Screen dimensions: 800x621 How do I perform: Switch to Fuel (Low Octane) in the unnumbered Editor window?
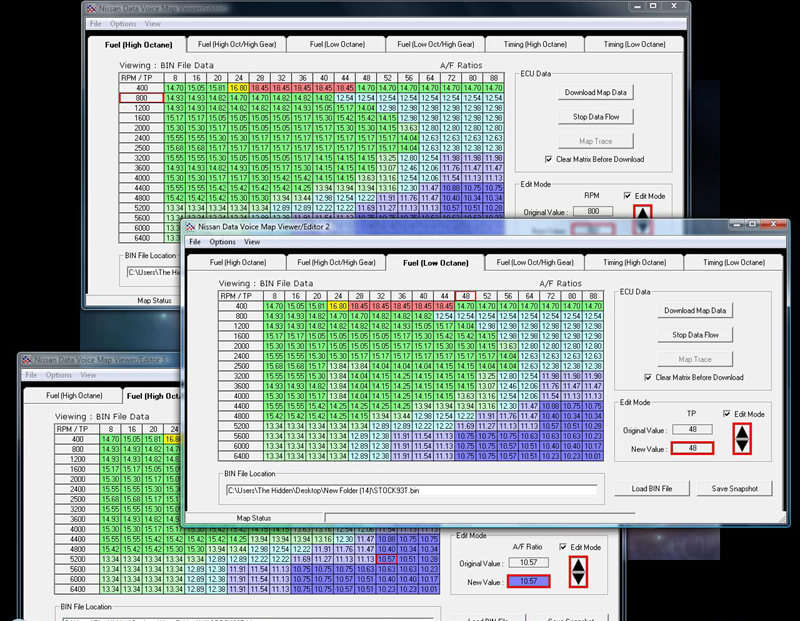point(337,44)
